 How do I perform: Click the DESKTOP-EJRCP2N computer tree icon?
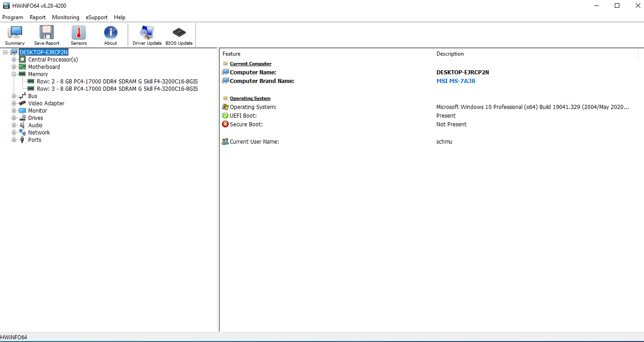(x=14, y=52)
